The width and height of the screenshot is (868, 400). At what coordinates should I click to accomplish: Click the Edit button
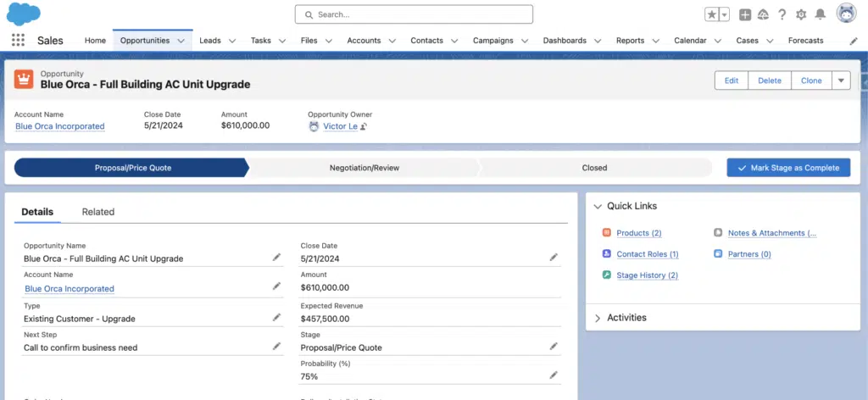click(x=732, y=81)
